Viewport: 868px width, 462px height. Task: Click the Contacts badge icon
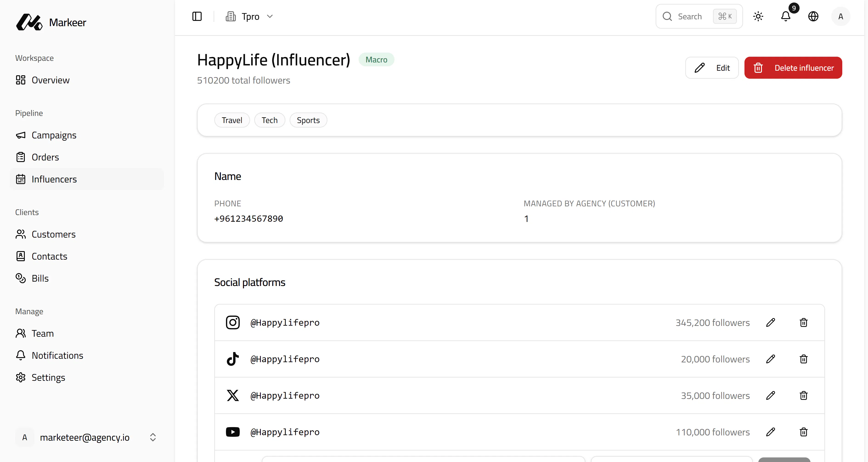click(21, 256)
